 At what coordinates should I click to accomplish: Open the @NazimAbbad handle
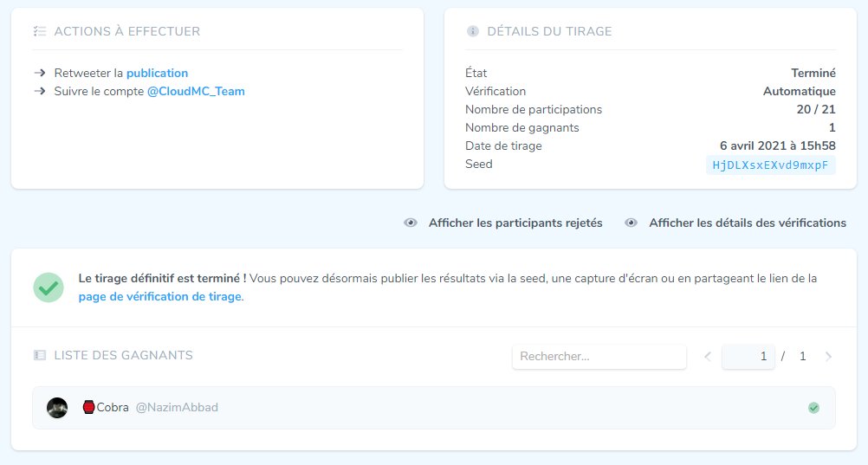177,408
